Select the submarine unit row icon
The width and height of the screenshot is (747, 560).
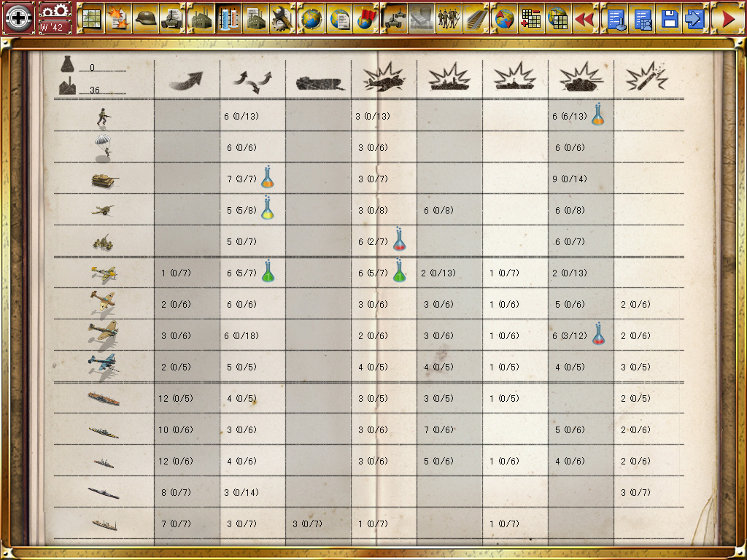(104, 494)
